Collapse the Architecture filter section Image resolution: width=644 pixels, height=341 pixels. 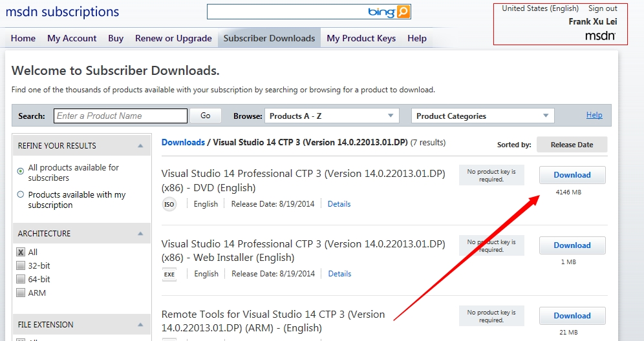[140, 234]
